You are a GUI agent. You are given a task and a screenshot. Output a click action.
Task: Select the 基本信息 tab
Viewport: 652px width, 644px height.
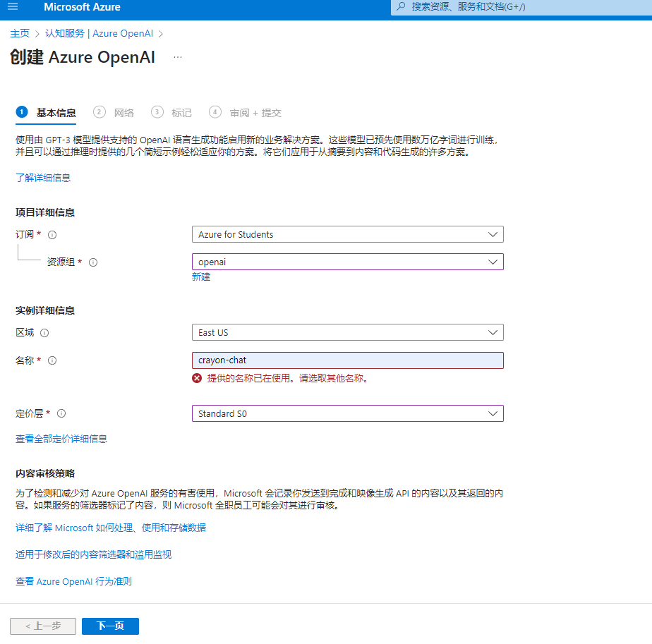click(46, 113)
